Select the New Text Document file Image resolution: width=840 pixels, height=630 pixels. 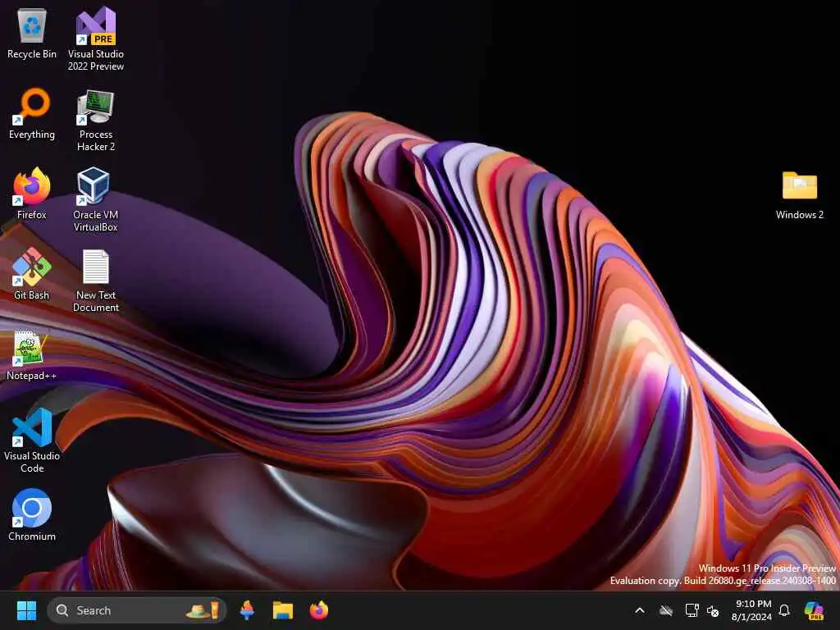click(95, 281)
